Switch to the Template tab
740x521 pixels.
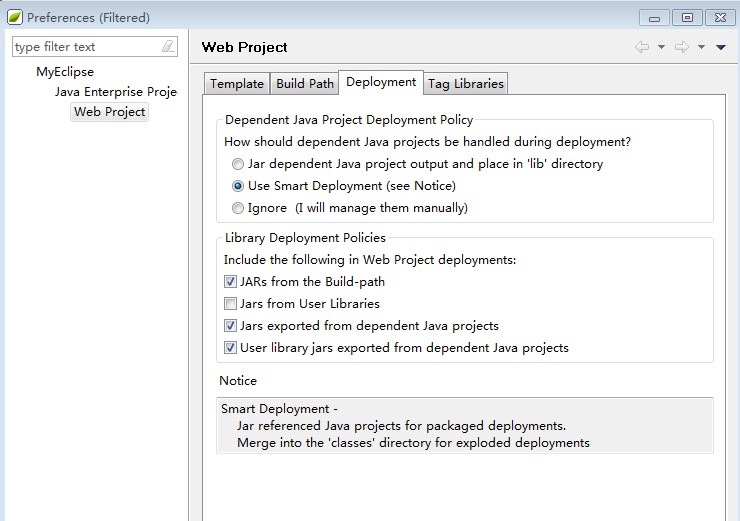pos(237,84)
